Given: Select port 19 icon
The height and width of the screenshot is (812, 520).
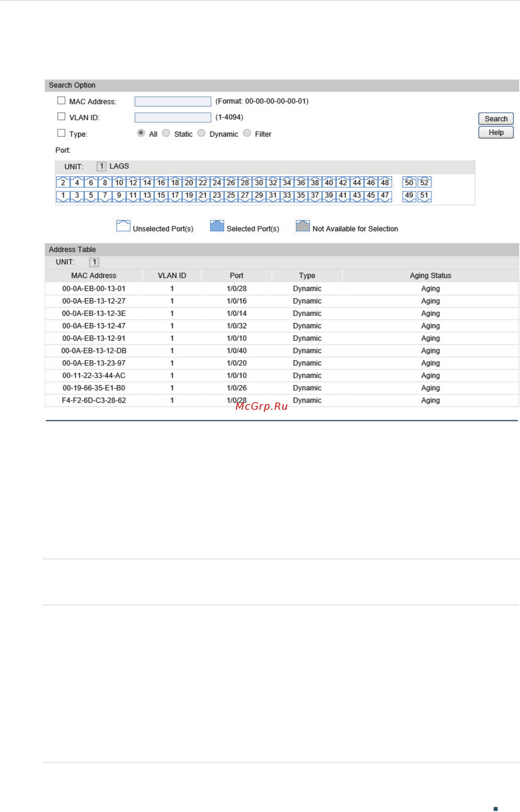Looking at the screenshot, I should 189,196.
